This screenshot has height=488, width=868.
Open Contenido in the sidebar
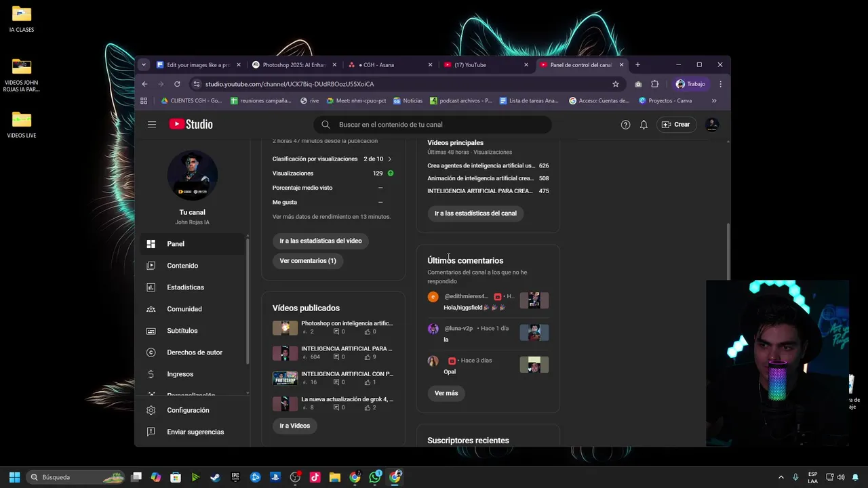click(193, 266)
